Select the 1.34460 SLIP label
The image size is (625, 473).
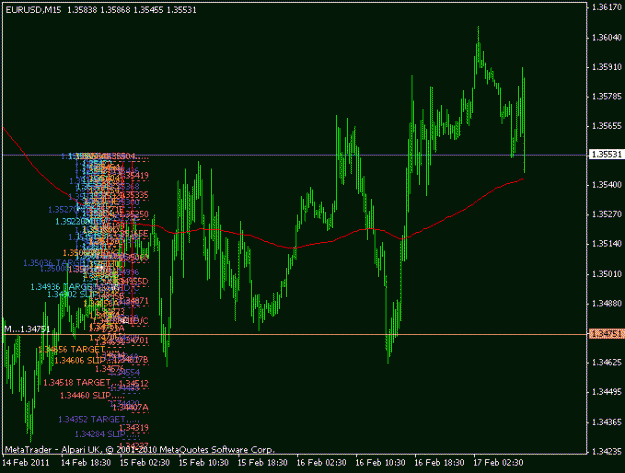(x=85, y=396)
